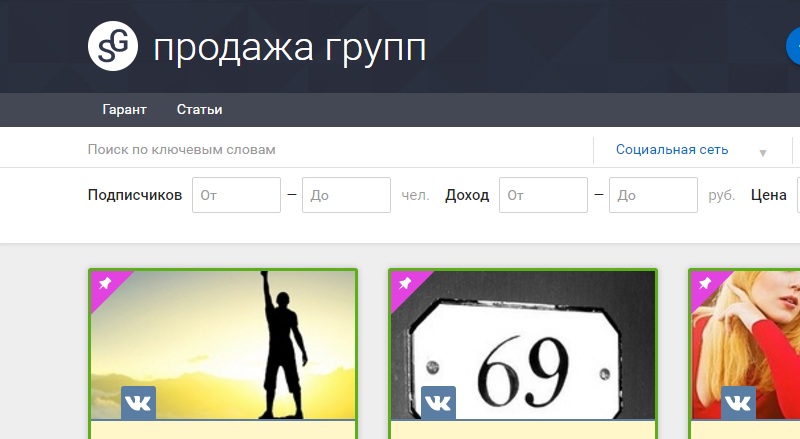Click the Доход label
Screen dimensions: 800x439
[x=467, y=195]
